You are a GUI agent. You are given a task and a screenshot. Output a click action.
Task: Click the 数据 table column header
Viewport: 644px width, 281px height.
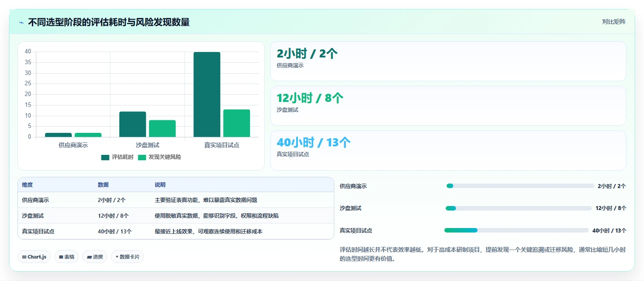click(x=103, y=185)
